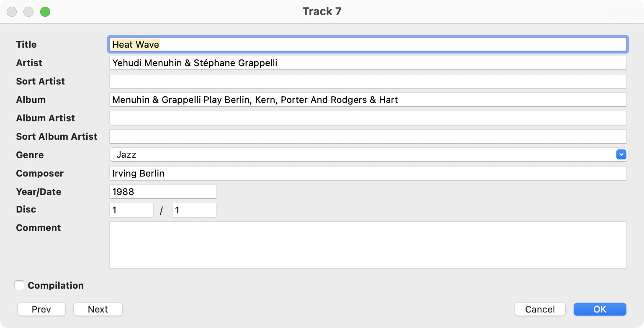Click the Sort Album Artist field
This screenshot has width=644, height=328.
pos(368,136)
